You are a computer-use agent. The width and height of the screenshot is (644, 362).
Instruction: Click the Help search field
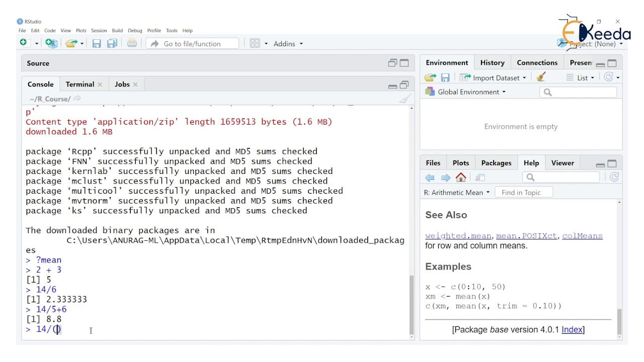tap(561, 177)
